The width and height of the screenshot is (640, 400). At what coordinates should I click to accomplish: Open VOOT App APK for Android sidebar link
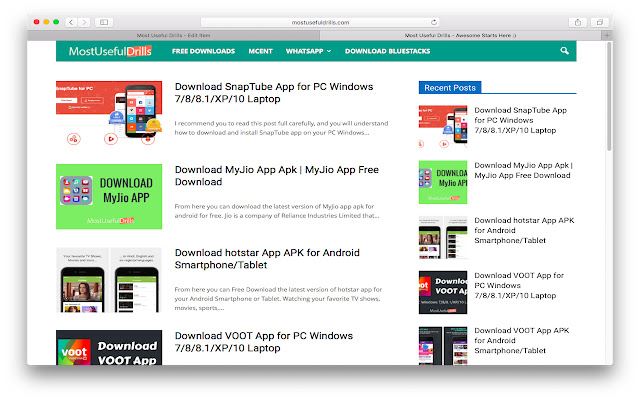522,340
